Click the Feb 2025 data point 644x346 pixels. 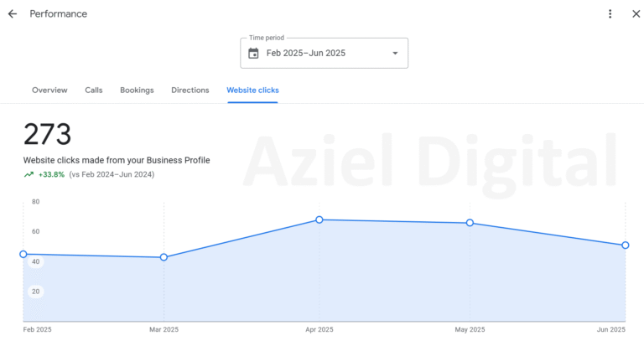[23, 254]
